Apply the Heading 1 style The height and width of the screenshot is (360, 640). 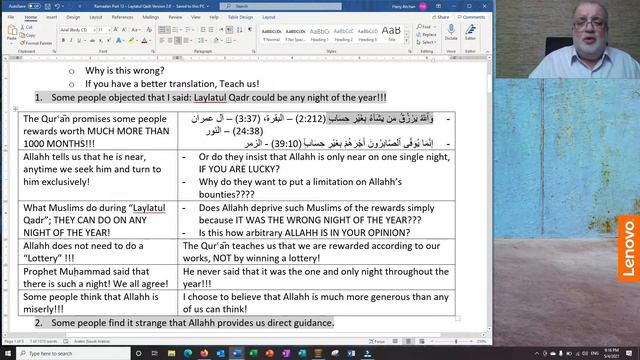(319, 35)
